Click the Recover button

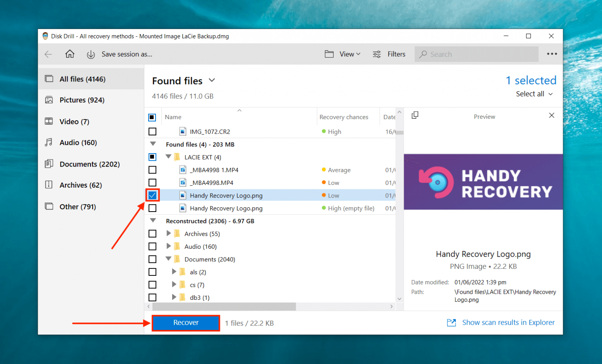(185, 323)
